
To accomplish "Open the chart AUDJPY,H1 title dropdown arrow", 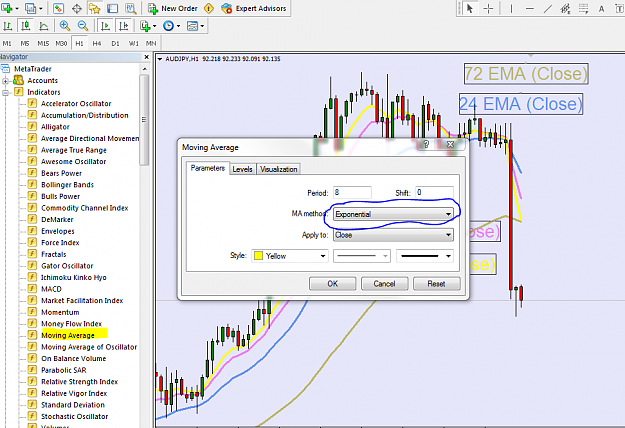I will click(160, 59).
